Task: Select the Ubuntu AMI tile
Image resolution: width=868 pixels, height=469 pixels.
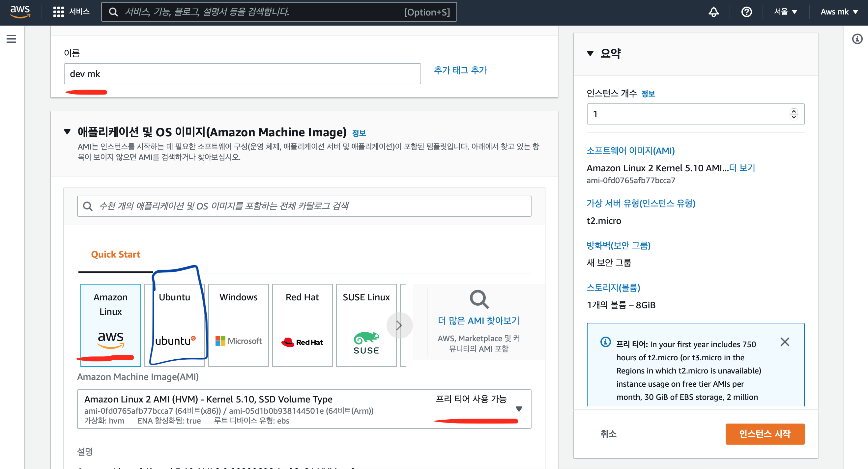Action: point(175,324)
